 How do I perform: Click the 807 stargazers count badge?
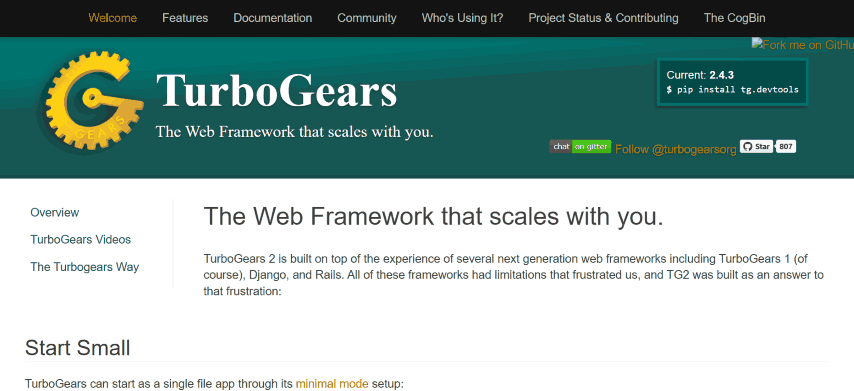[786, 146]
